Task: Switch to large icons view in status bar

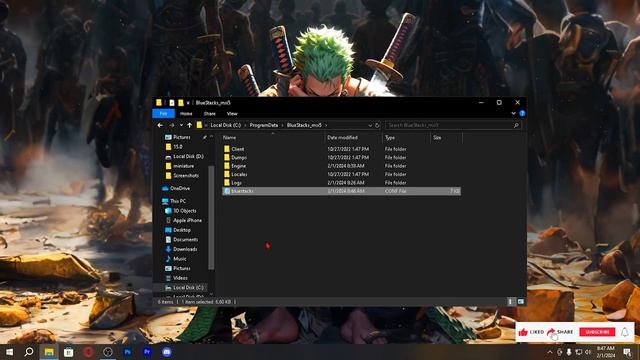Action: 521,302
